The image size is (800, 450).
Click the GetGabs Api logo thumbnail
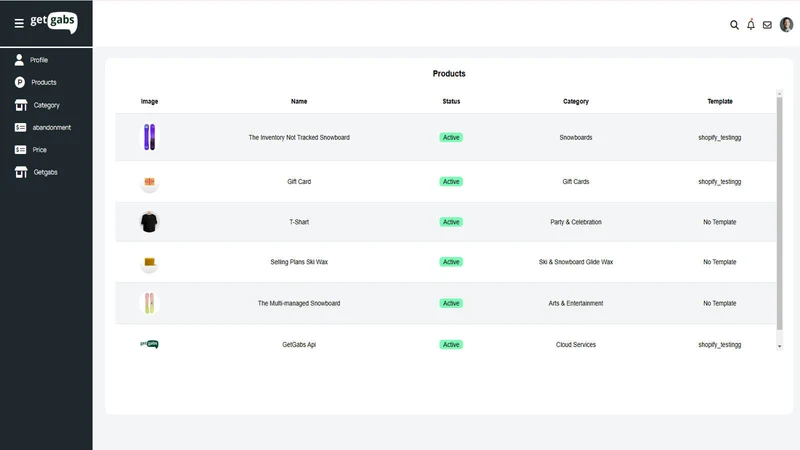(149, 344)
